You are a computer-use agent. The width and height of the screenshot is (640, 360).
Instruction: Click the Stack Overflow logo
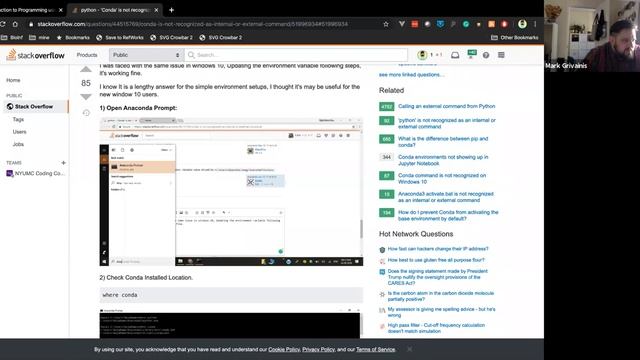coord(36,55)
